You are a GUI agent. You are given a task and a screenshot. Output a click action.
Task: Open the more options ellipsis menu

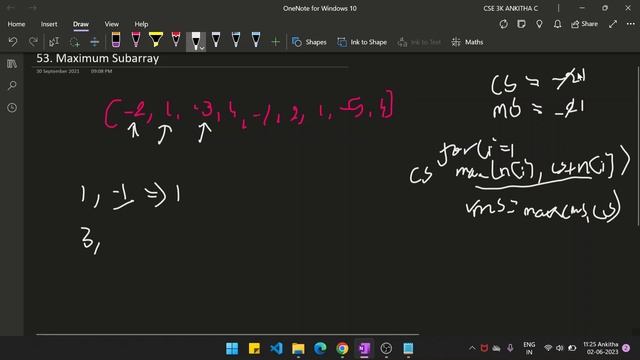point(631,24)
